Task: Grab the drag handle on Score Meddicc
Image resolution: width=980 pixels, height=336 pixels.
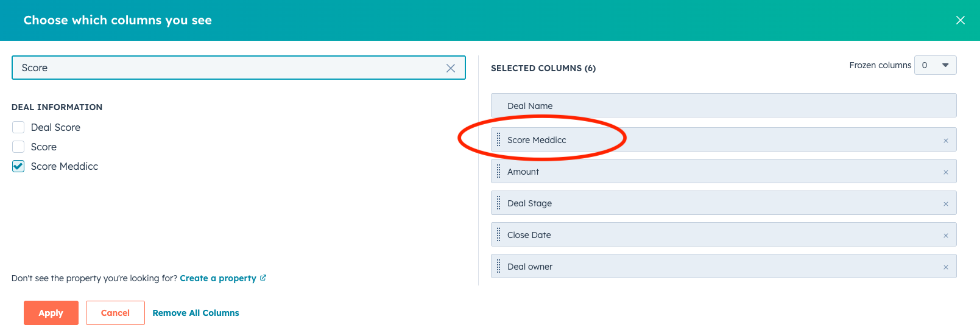Action: pos(498,140)
